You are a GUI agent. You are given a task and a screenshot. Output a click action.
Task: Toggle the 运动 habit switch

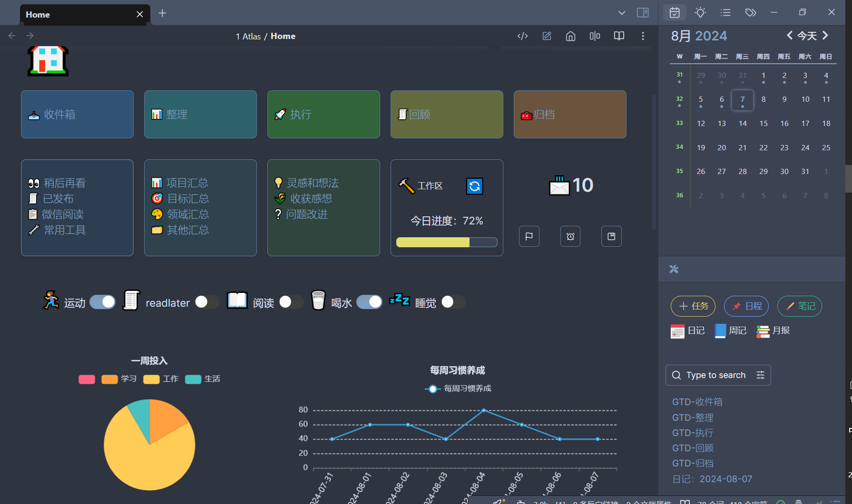pyautogui.click(x=103, y=302)
